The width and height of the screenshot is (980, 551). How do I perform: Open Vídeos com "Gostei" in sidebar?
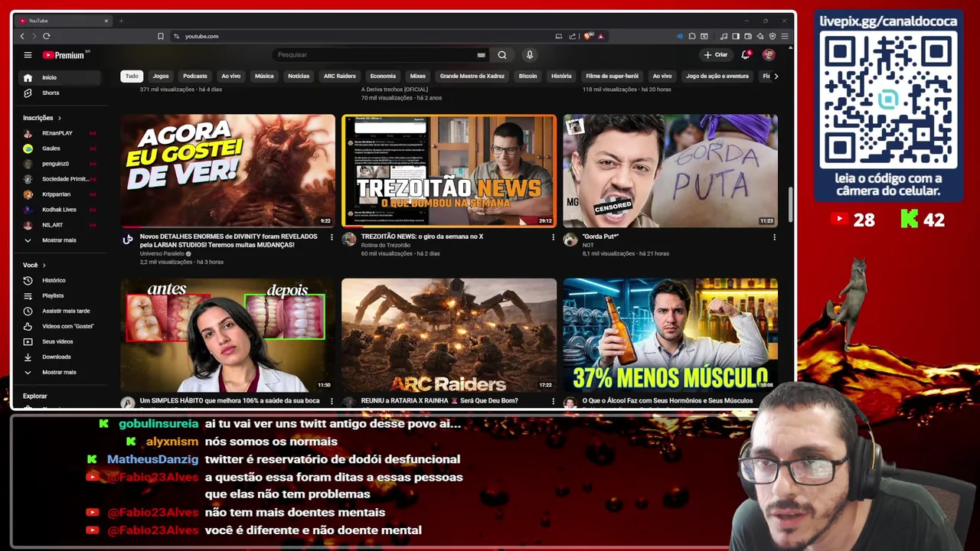pyautogui.click(x=60, y=326)
